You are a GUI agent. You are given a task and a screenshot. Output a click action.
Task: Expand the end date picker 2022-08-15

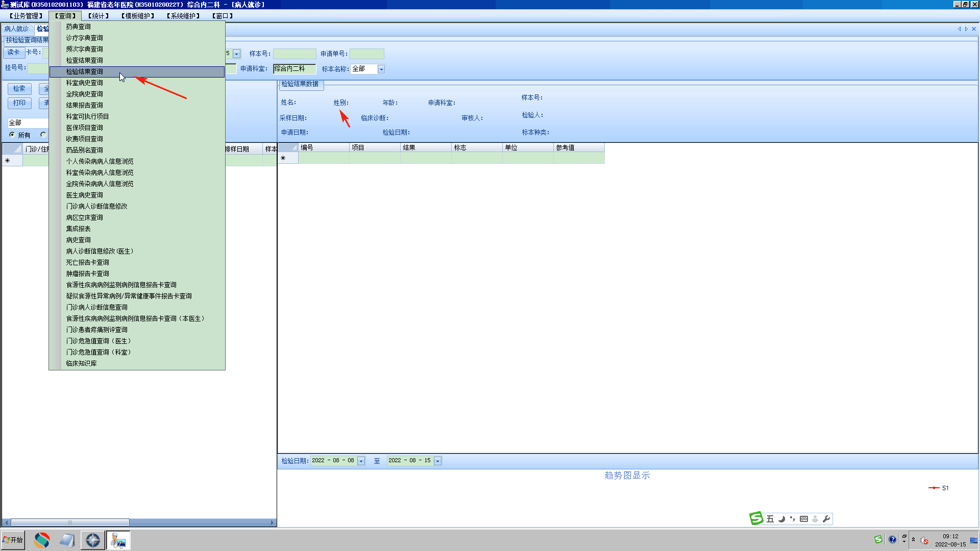437,461
